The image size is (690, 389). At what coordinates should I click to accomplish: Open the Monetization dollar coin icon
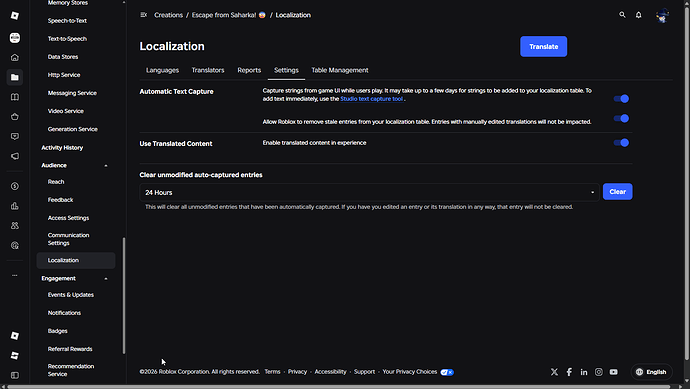(15, 186)
